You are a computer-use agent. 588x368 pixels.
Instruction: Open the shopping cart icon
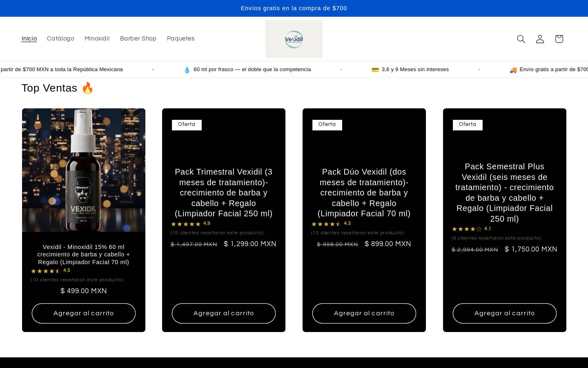click(559, 39)
